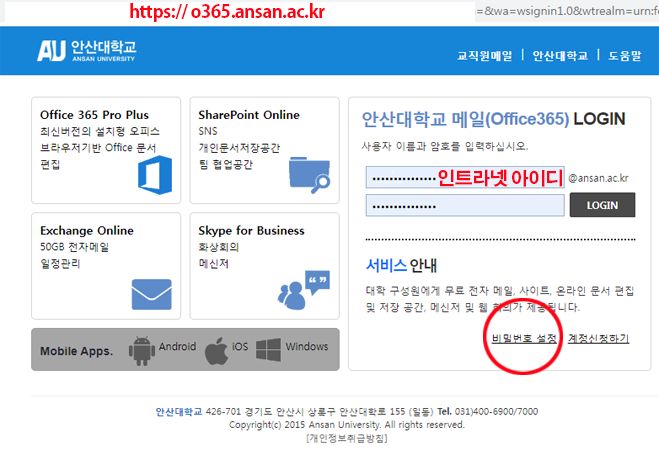Click the dark LOGIN button

coord(602,205)
